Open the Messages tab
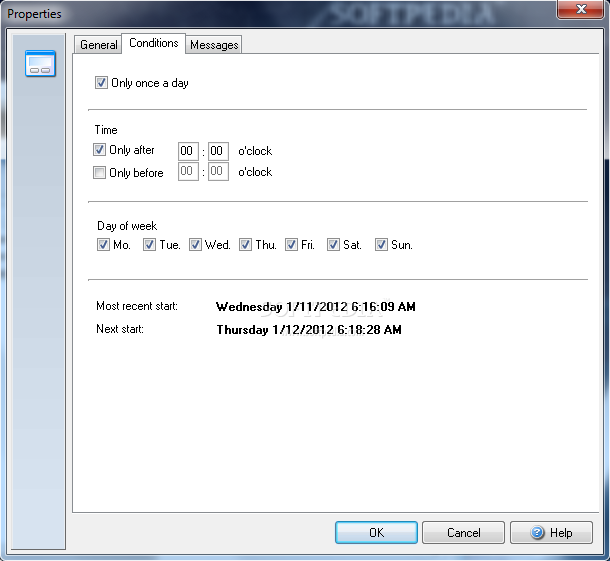The height and width of the screenshot is (561, 610). click(x=214, y=45)
